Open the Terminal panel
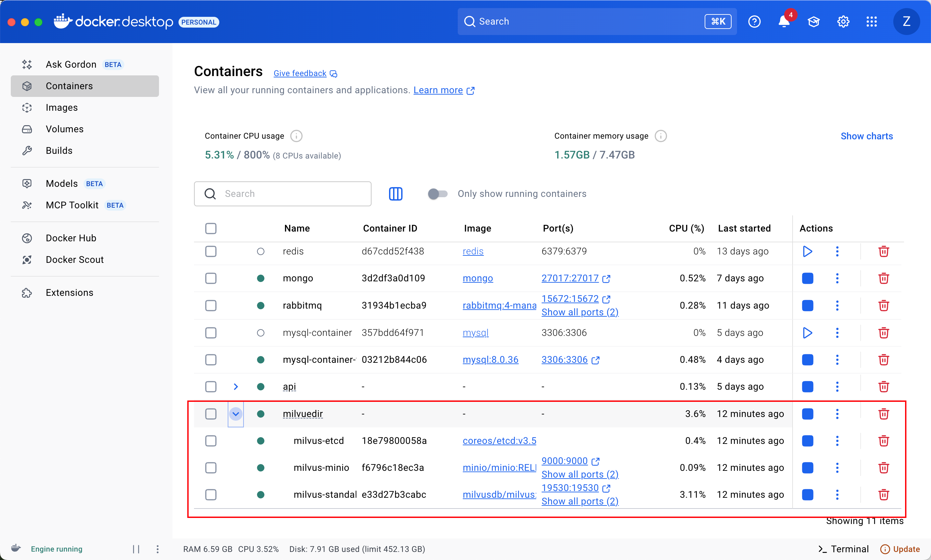The image size is (931, 560). point(843,549)
